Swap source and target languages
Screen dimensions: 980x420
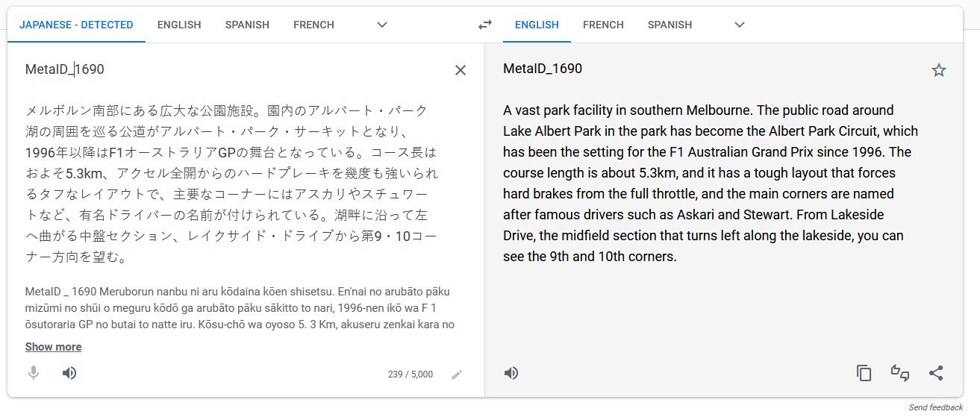point(485,25)
